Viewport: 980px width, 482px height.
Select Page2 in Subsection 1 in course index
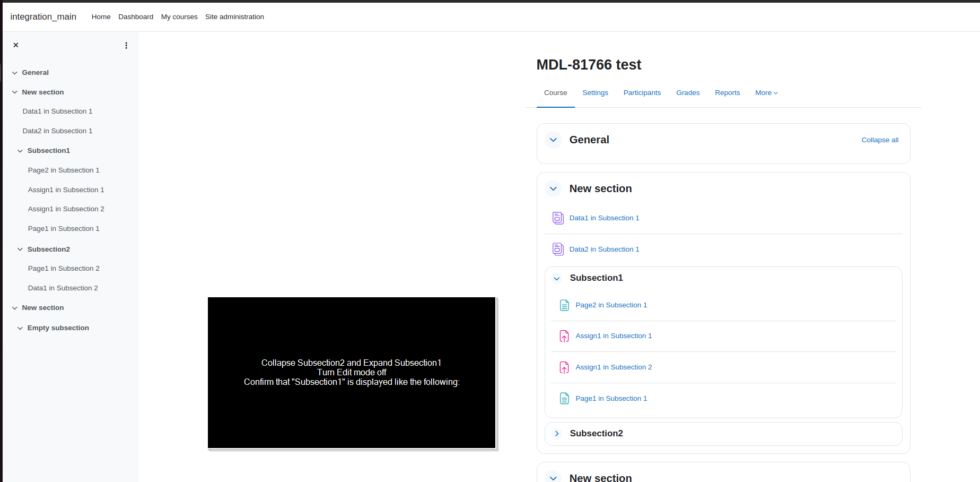(x=64, y=170)
